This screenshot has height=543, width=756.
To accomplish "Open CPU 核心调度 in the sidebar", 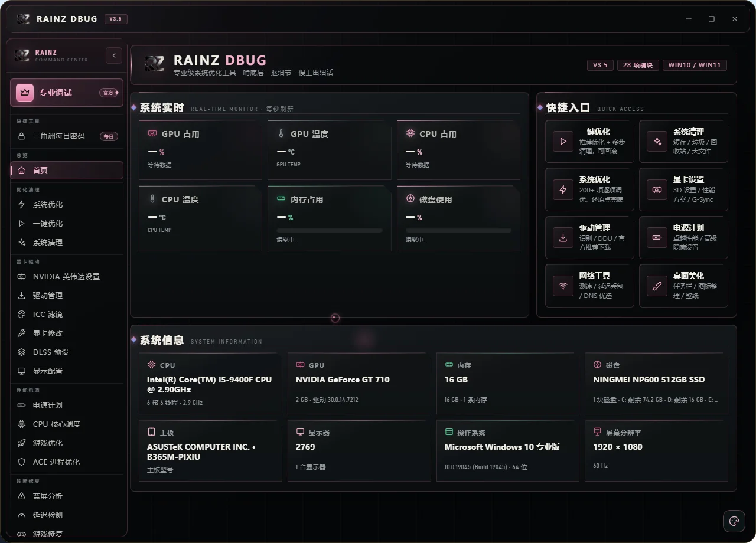I will (67, 424).
